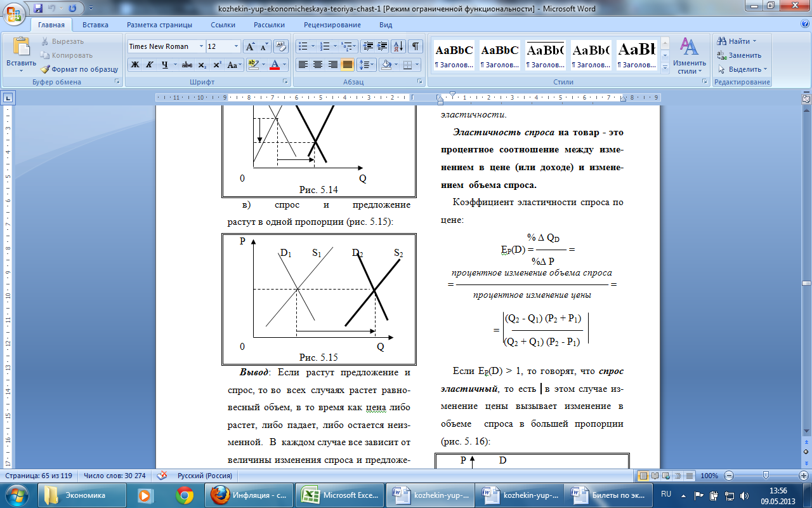Align text left
Image resolution: width=812 pixels, height=508 pixels.
[x=303, y=65]
